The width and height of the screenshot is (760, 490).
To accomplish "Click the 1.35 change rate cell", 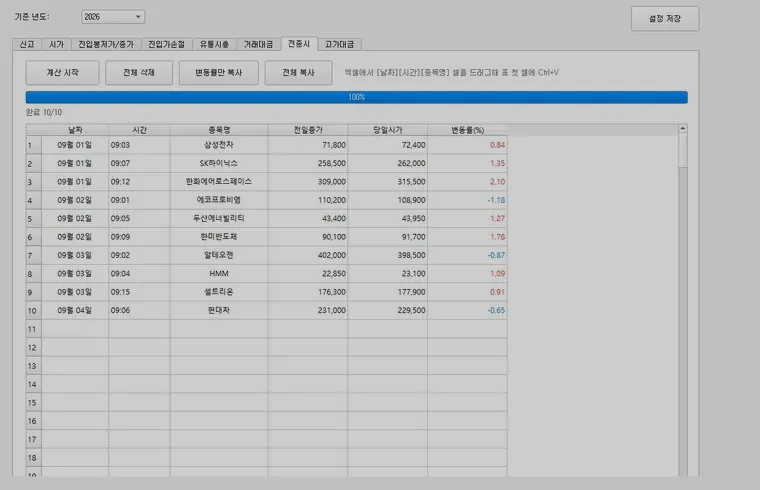I will [467, 163].
